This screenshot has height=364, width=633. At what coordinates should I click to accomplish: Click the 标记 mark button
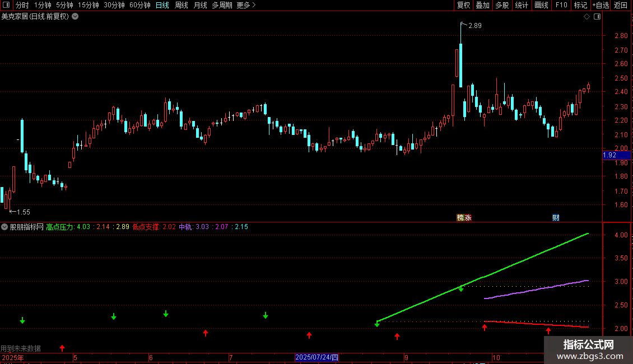[x=580, y=5]
